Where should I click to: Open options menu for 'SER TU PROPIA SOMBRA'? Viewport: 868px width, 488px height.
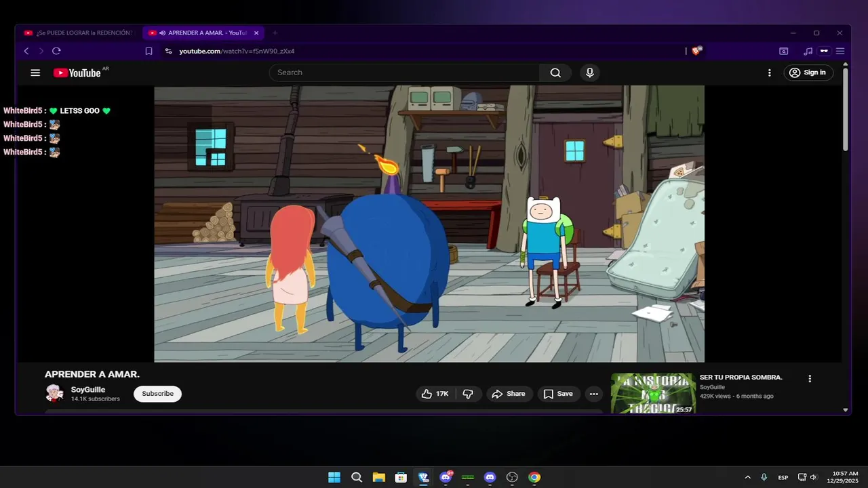(810, 379)
